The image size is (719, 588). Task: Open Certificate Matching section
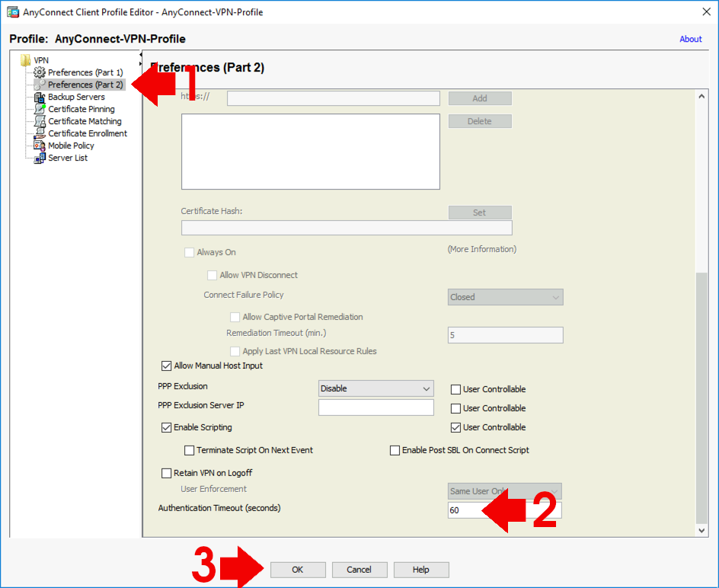[x=85, y=121]
